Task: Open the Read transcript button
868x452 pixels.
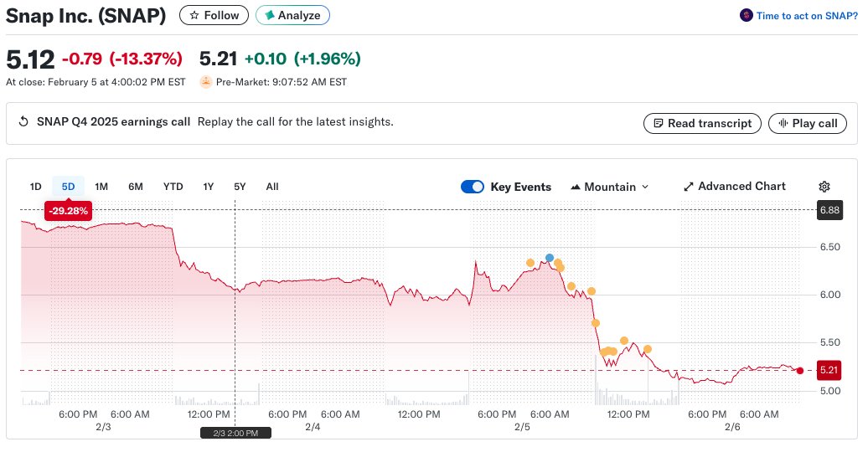Action: click(x=702, y=123)
